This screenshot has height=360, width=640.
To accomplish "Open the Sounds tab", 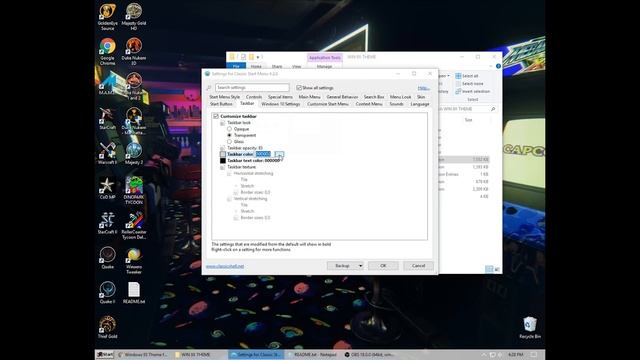I will point(396,104).
